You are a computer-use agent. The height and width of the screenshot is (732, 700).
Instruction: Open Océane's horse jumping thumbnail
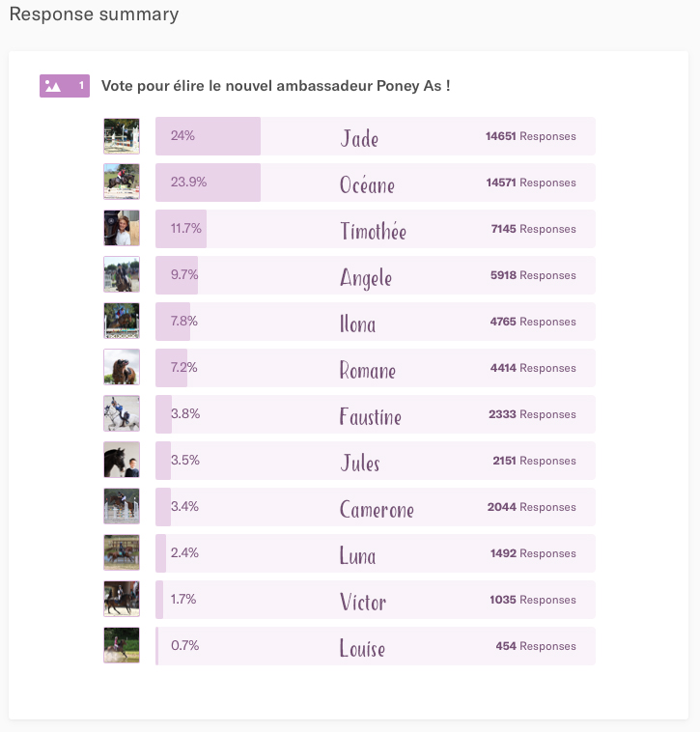122,183
